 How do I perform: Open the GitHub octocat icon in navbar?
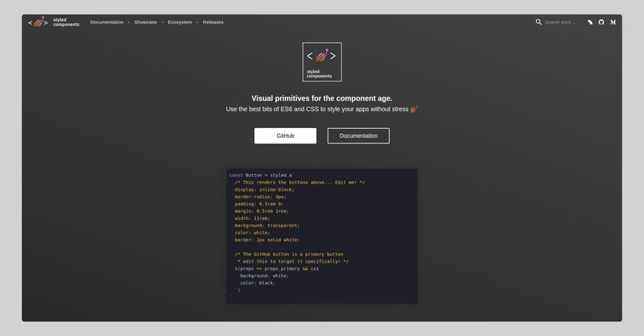click(601, 23)
